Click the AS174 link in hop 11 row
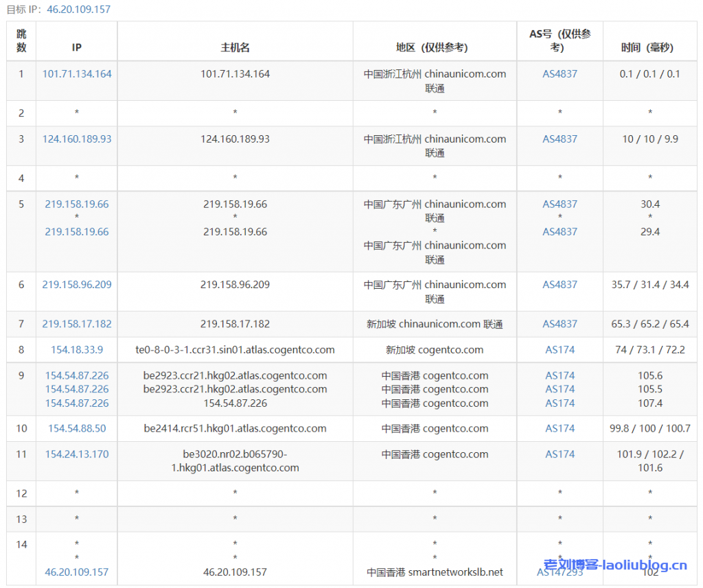The image size is (703, 588). [560, 454]
